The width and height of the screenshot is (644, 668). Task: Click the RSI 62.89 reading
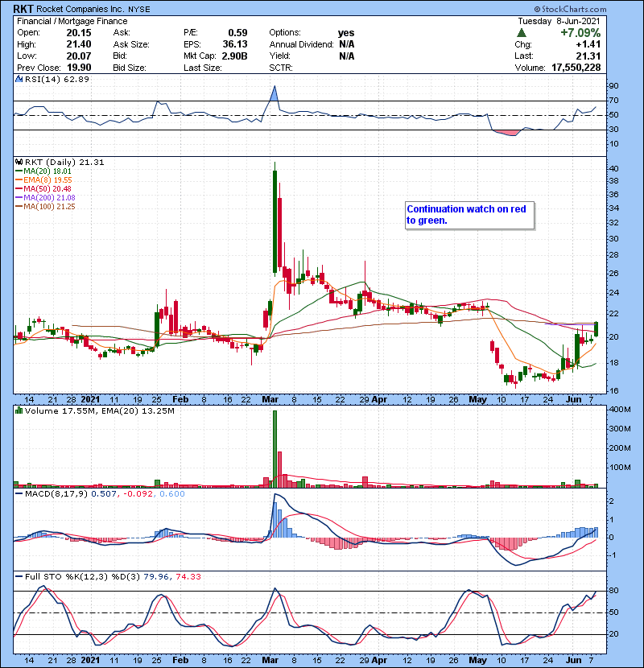click(x=75, y=79)
